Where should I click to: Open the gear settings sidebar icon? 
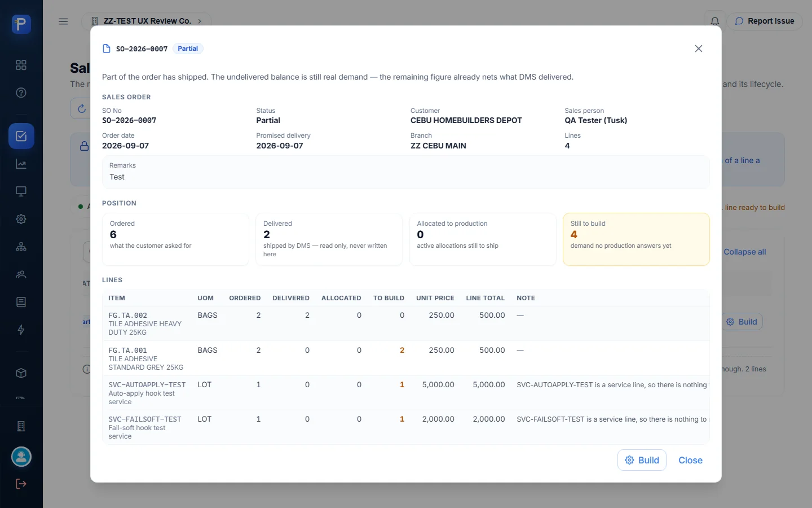[x=21, y=219]
